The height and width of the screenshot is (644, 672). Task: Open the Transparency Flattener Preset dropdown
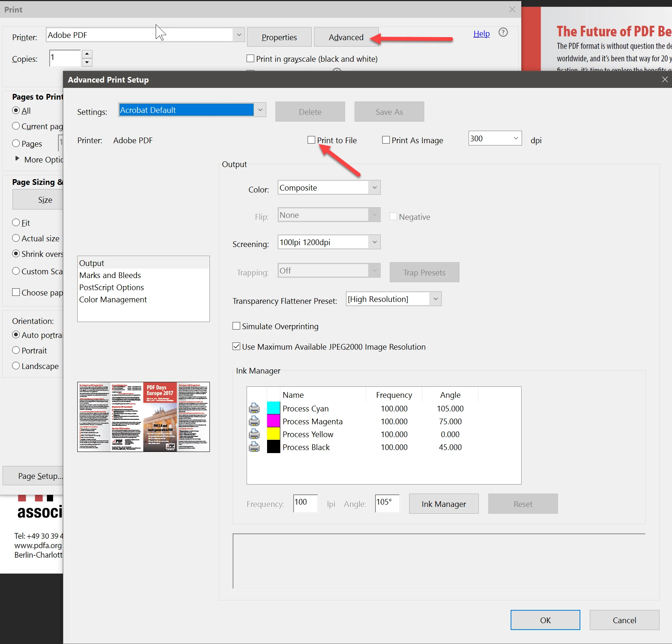coord(394,299)
